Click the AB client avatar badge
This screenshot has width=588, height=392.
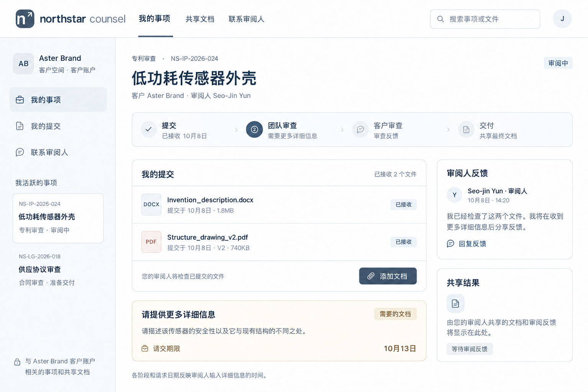click(x=23, y=64)
